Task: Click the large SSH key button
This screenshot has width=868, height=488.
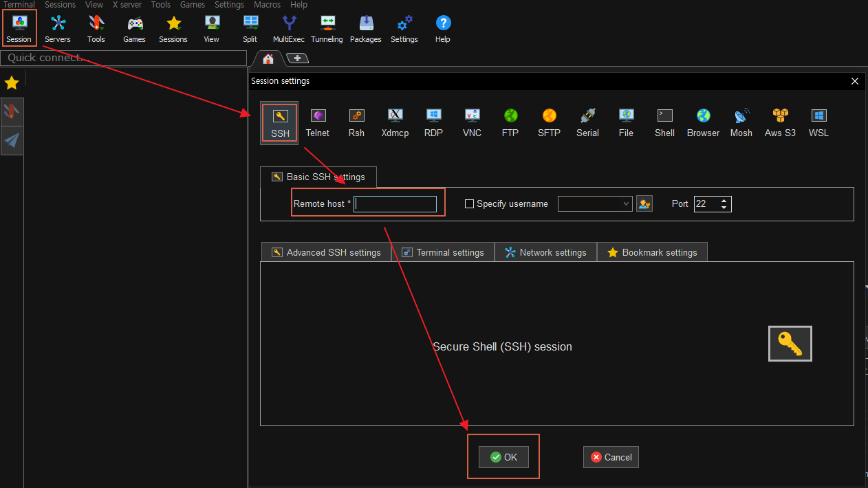Action: tap(790, 344)
